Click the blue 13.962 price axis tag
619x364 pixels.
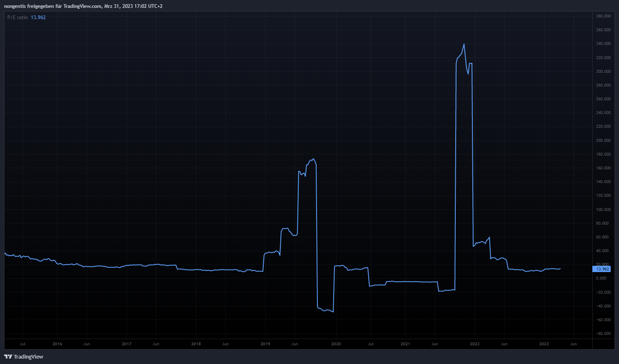click(602, 269)
